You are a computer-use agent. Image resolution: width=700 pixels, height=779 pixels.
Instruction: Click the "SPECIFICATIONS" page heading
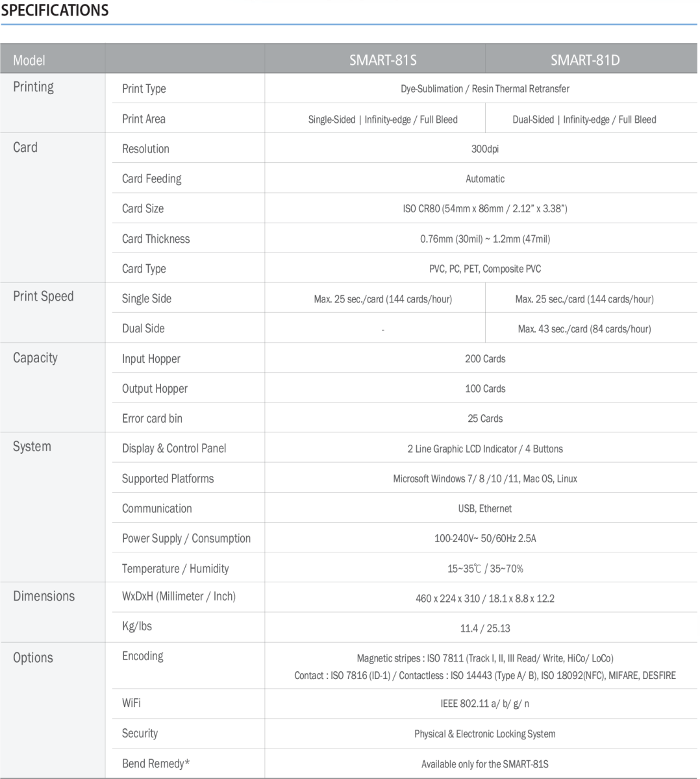tap(55, 10)
